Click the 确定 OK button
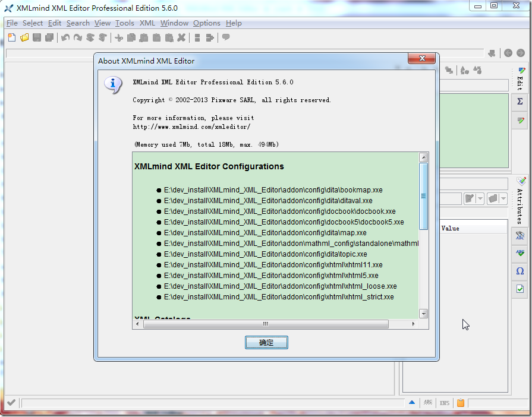 [266, 342]
